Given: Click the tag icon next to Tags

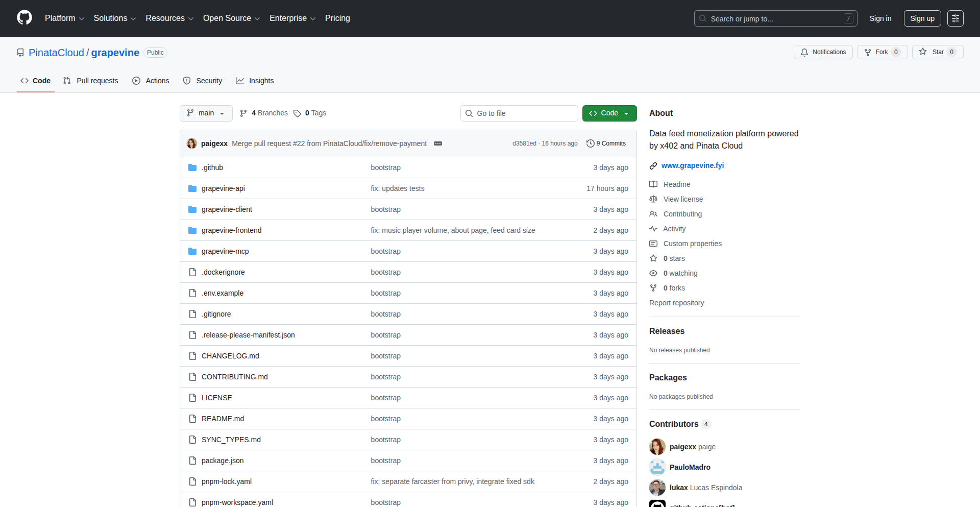Looking at the screenshot, I should [297, 113].
